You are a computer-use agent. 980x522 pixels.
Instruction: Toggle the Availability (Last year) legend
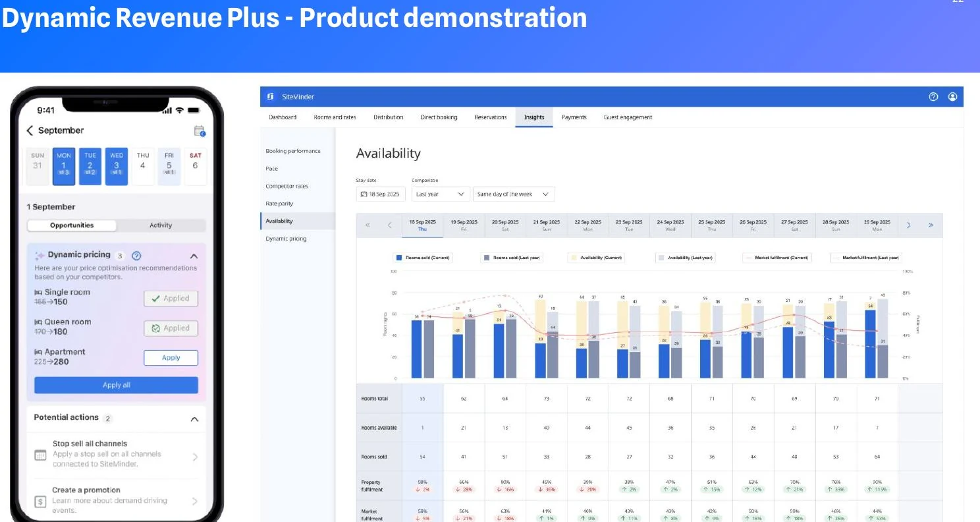point(685,258)
